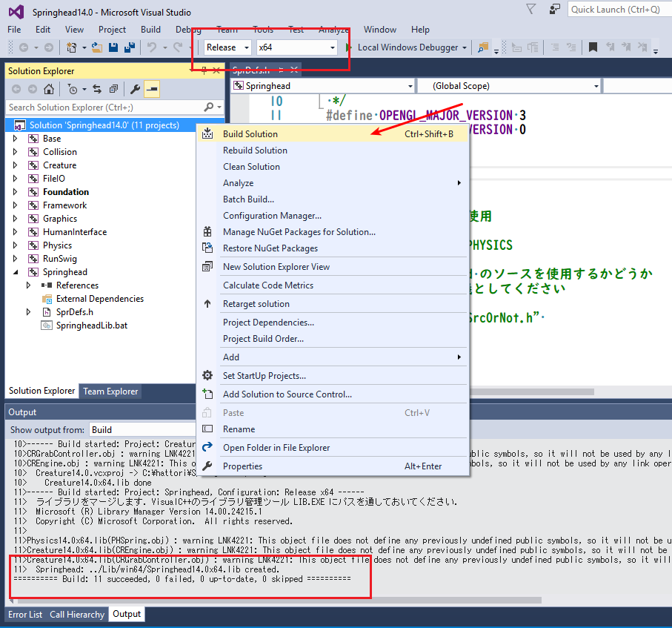Click the Sync with Active Document icon
The image size is (672, 628).
pos(96,89)
